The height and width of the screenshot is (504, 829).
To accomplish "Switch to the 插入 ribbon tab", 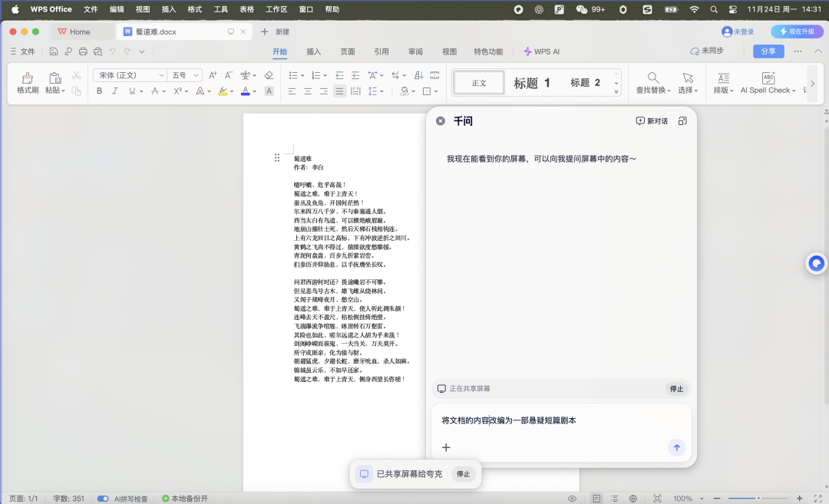I will (x=313, y=52).
